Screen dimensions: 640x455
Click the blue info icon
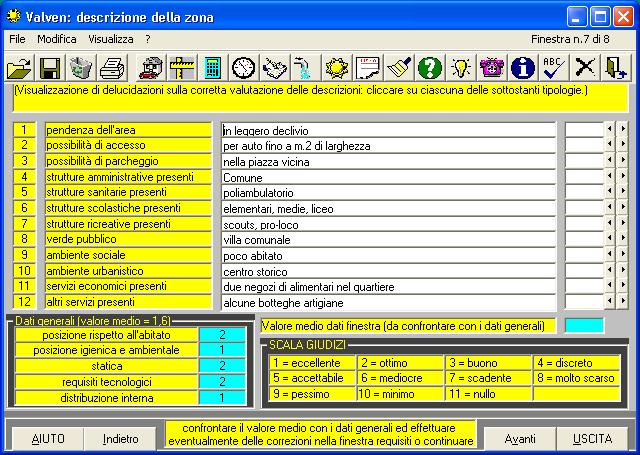point(521,68)
